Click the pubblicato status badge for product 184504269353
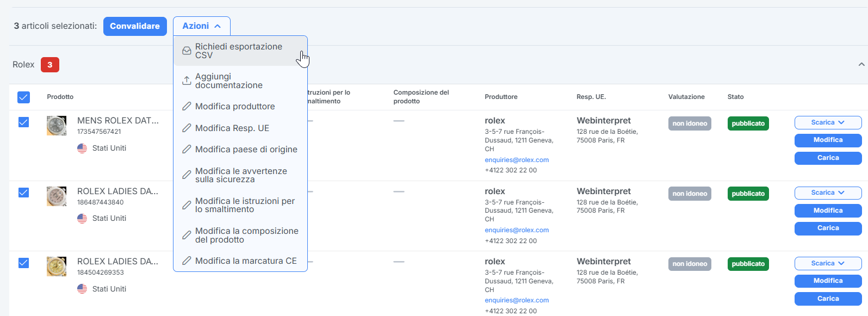868x316 pixels. [x=748, y=264]
